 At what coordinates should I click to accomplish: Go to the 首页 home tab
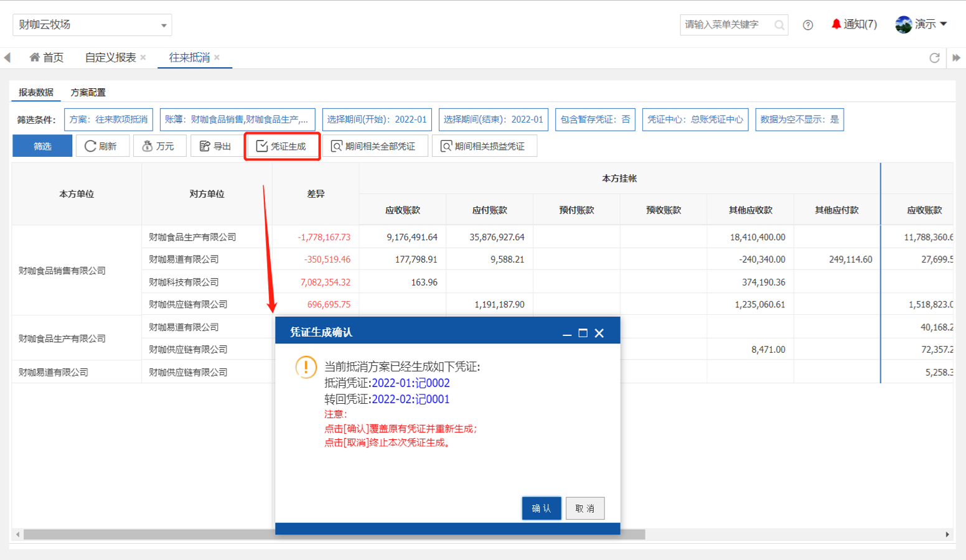click(47, 58)
